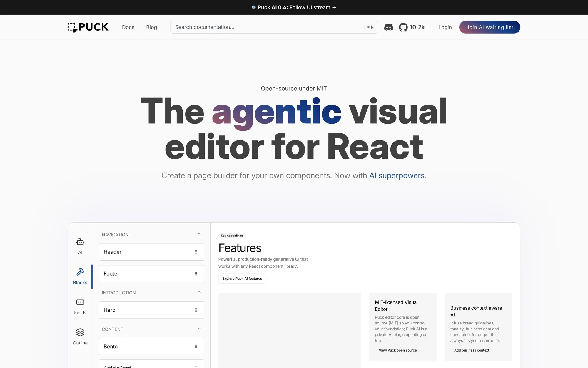Click the Header block drag handle
Image resolution: width=588 pixels, height=368 pixels.
[196, 252]
